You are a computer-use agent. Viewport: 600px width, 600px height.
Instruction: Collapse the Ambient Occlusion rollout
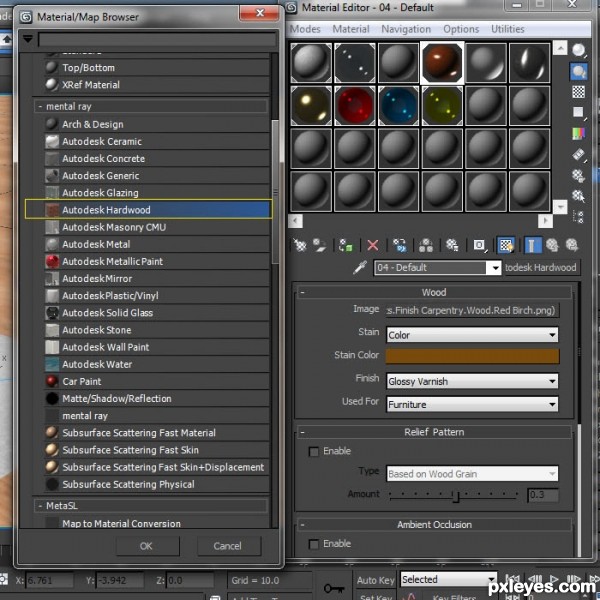pyautogui.click(x=302, y=525)
